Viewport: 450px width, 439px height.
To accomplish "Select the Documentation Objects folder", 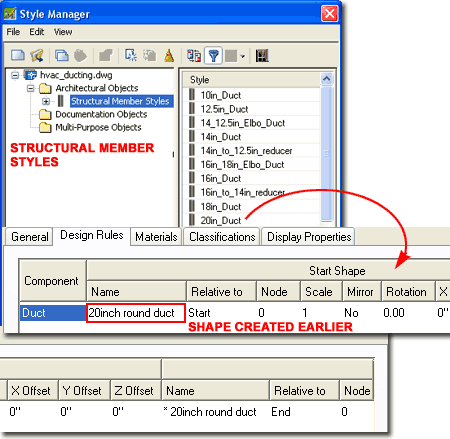I will (x=101, y=114).
